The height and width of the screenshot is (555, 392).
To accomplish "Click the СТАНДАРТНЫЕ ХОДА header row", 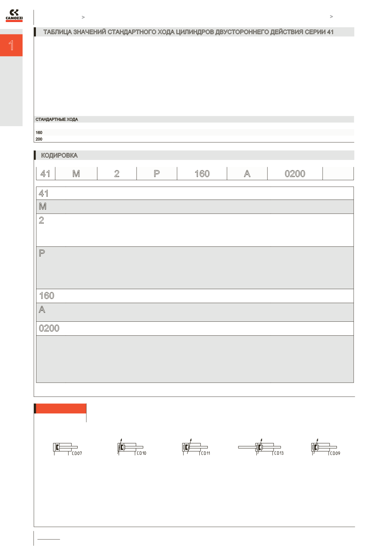I will click(x=194, y=120).
